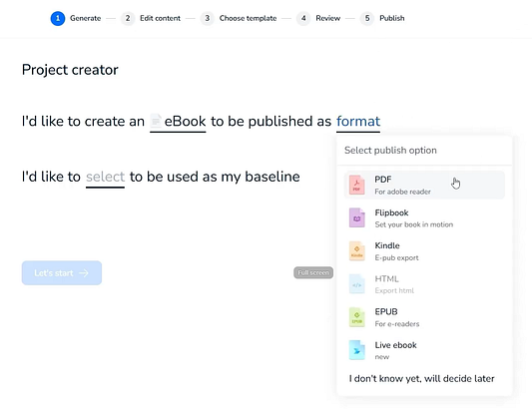
Task: Click the Let's start button
Action: (62, 273)
